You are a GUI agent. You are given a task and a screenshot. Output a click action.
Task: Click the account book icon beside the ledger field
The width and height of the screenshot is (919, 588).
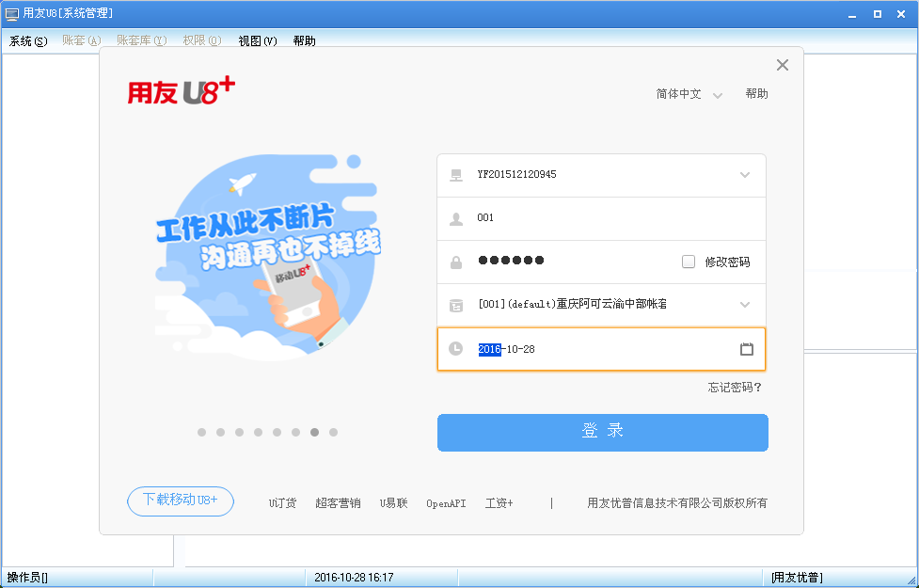tap(455, 304)
